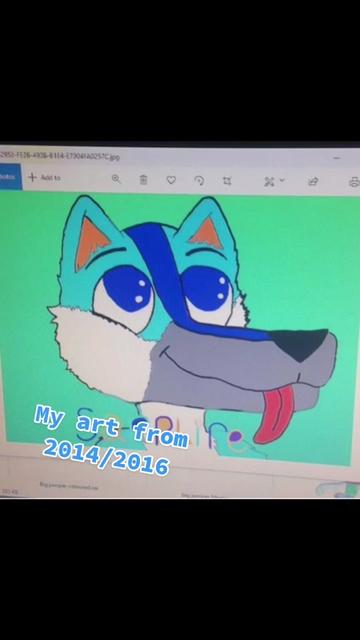Open the crop tool icon
The width and height of the screenshot is (360, 640).
click(227, 181)
